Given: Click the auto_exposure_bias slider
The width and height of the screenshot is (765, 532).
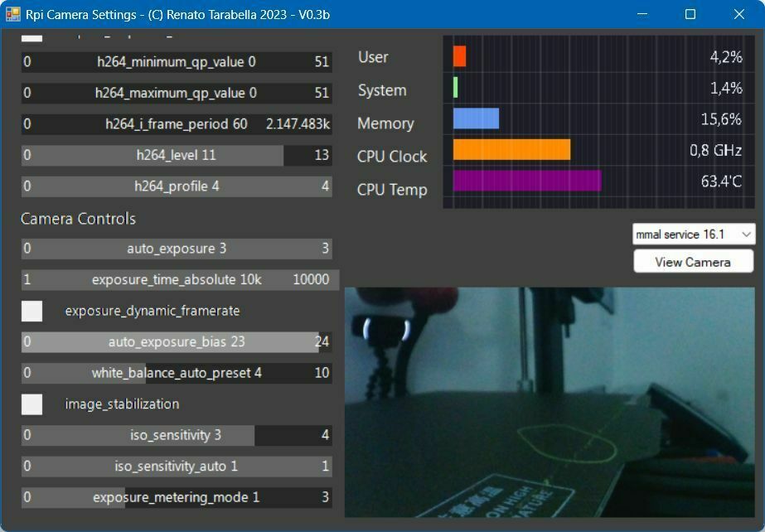Looking at the screenshot, I should [176, 342].
